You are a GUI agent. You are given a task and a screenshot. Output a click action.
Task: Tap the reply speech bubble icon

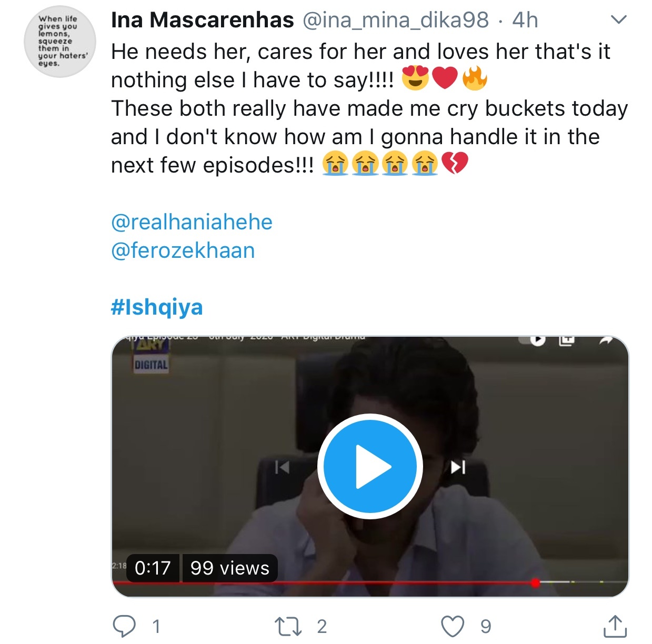125,626
